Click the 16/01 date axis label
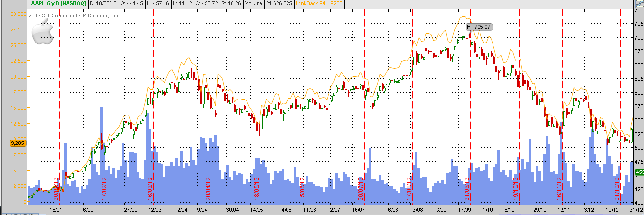Screen dimensions: 644x215 56,210
